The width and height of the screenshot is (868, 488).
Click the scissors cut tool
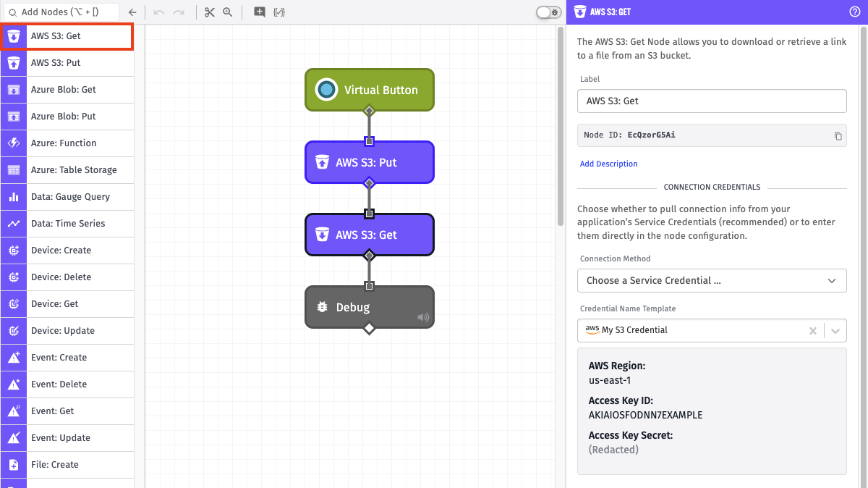210,12
